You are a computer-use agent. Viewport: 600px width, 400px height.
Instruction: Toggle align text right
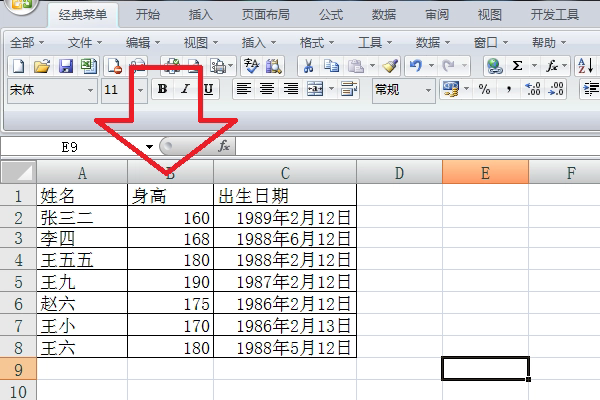[x=291, y=90]
